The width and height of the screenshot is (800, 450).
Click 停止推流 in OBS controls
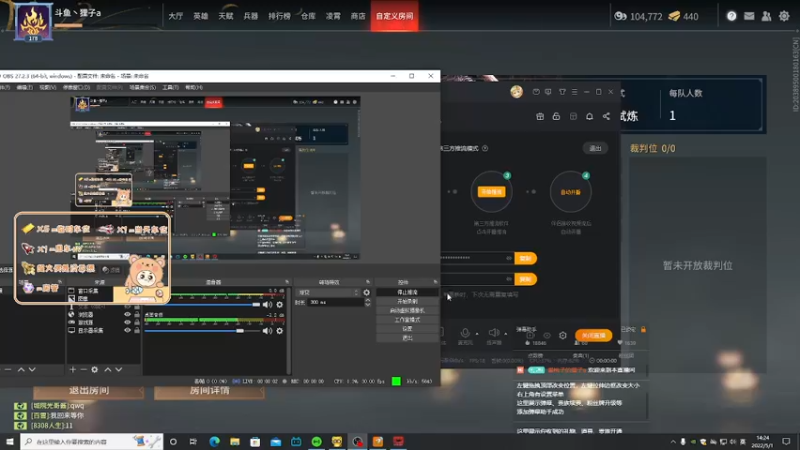click(407, 292)
